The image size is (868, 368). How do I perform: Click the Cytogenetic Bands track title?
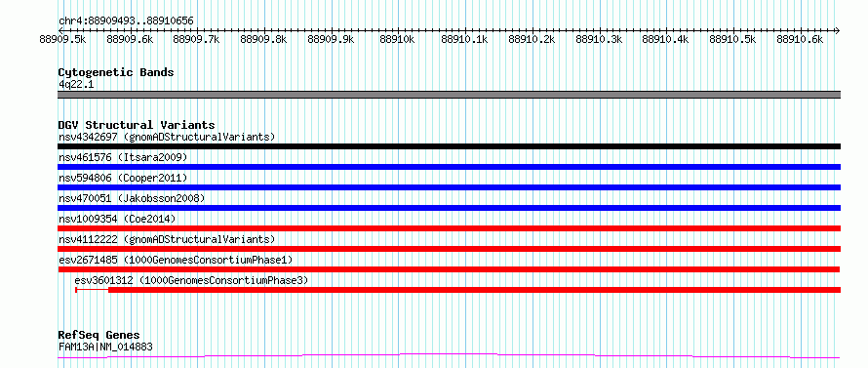pyautogui.click(x=116, y=72)
